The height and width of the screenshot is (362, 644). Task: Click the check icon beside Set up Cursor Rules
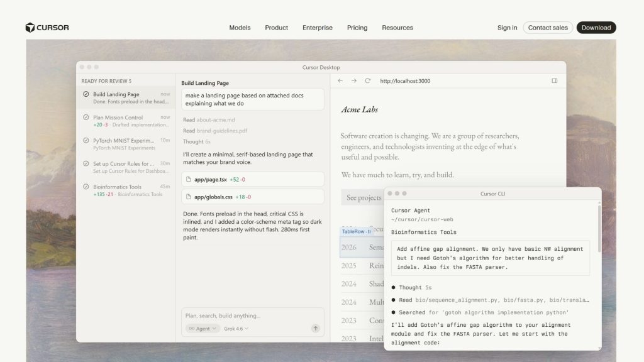(x=86, y=163)
